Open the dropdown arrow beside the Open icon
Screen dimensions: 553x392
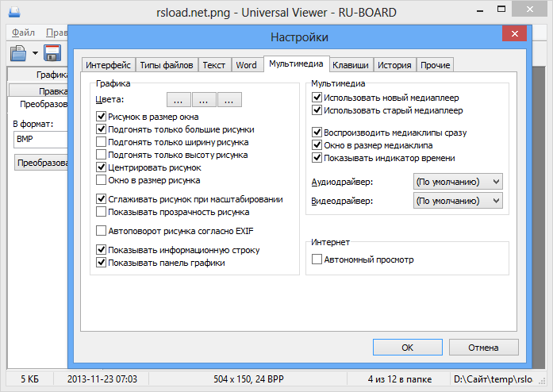pos(35,53)
